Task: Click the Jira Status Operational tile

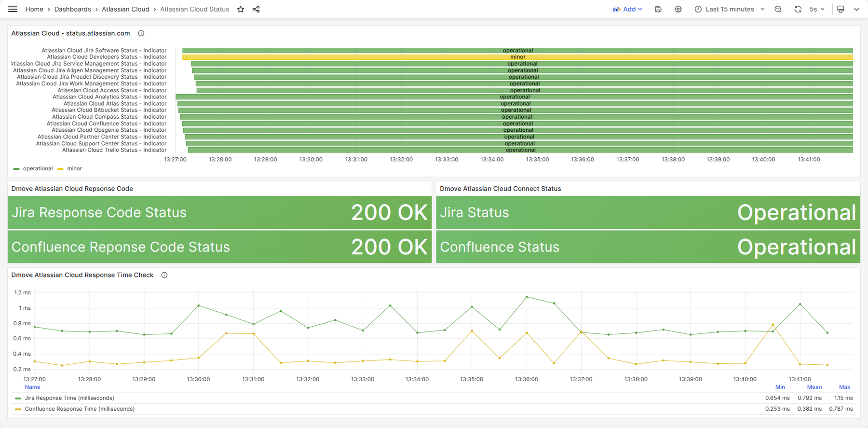Action: [x=648, y=212]
